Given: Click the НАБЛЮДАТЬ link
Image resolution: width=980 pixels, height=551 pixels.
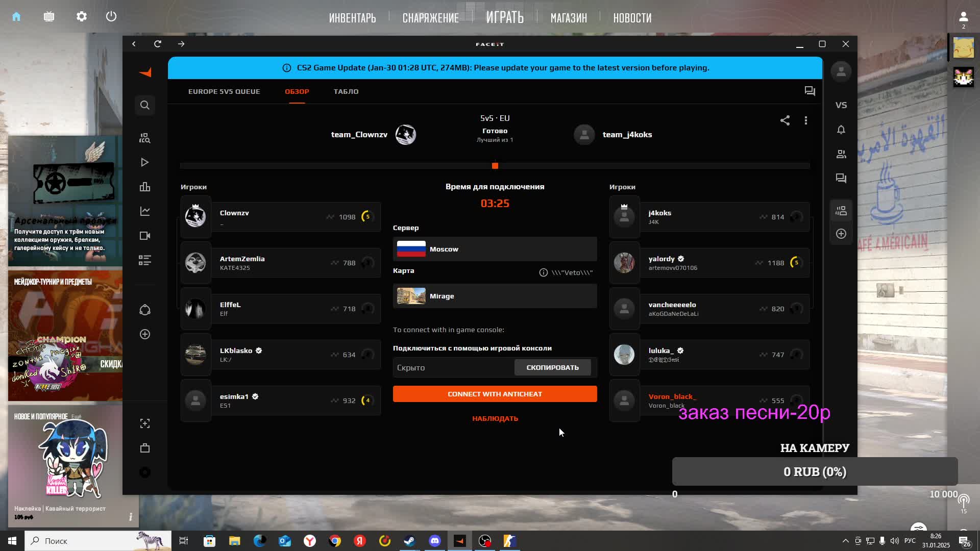Looking at the screenshot, I should pyautogui.click(x=495, y=418).
